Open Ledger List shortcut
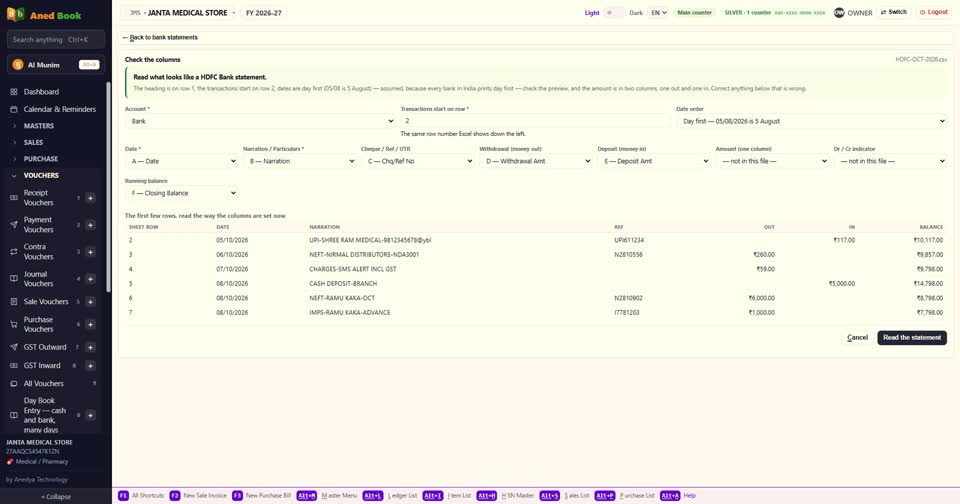This screenshot has height=504, width=960. [390, 495]
